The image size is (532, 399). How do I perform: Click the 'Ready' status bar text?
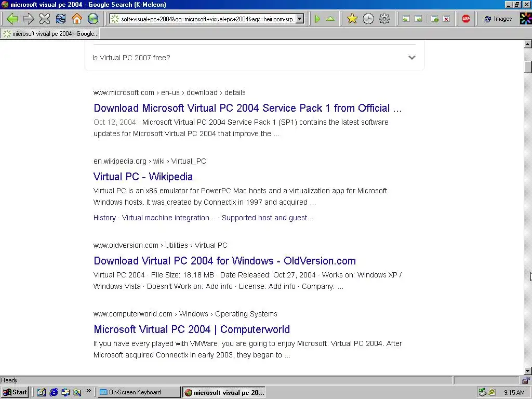pyautogui.click(x=9, y=380)
